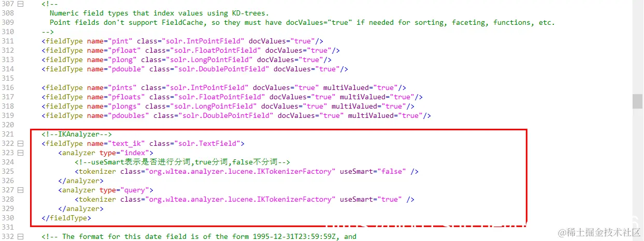Click line number 329 in the margin
Image resolution: width=644 pixels, height=241 pixels.
(x=8, y=208)
